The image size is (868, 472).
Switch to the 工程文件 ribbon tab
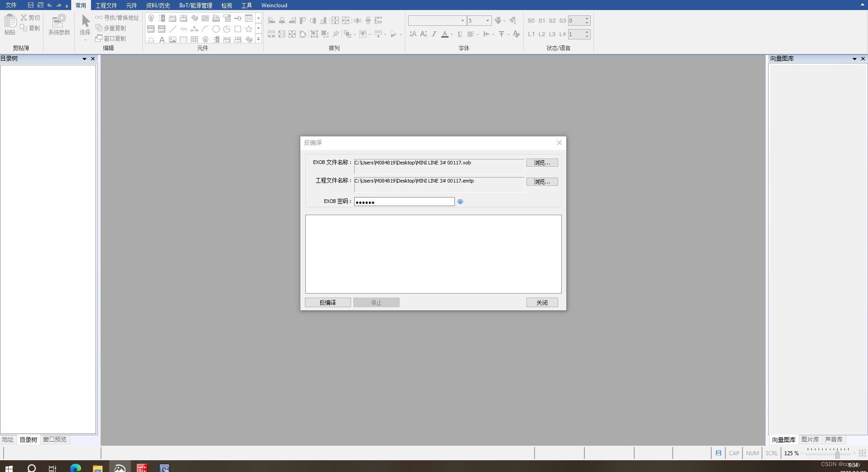[x=106, y=5]
